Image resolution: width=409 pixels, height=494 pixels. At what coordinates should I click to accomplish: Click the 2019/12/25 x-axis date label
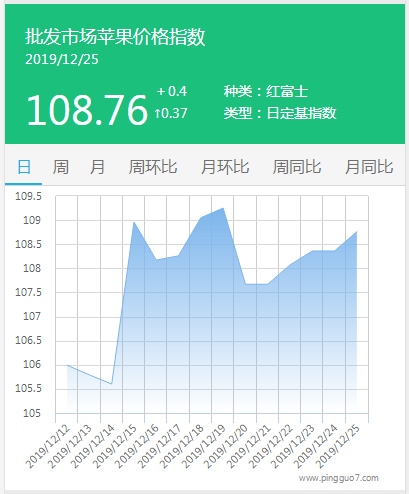(x=338, y=447)
